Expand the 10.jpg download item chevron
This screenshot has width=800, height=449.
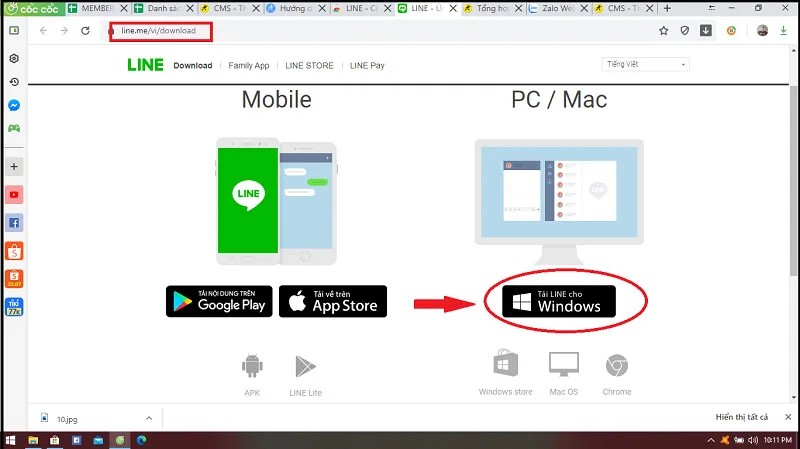coord(149,418)
